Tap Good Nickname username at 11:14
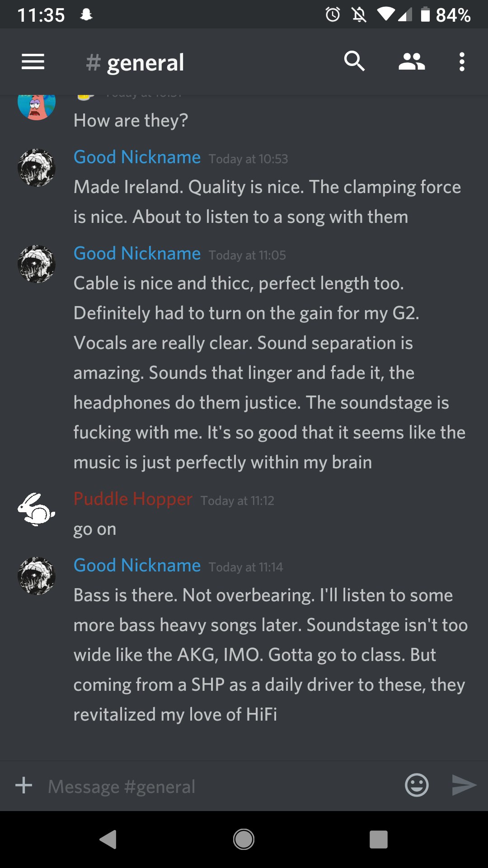Image resolution: width=488 pixels, height=868 pixels. [x=137, y=566]
